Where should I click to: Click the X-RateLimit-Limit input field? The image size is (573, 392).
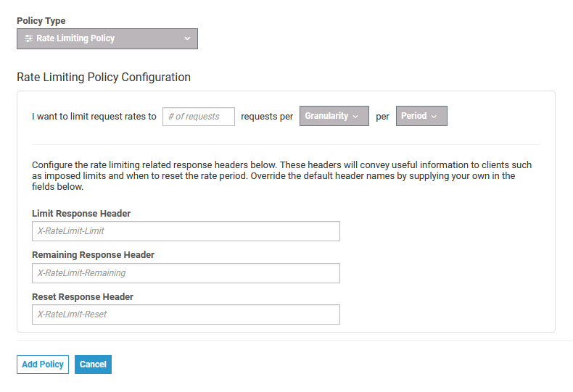186,231
